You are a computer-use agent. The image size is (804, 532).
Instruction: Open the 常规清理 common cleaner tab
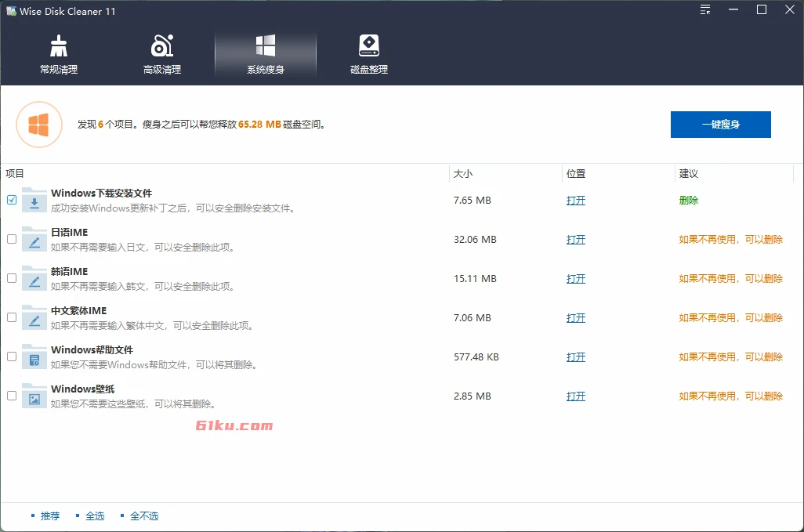coord(59,56)
